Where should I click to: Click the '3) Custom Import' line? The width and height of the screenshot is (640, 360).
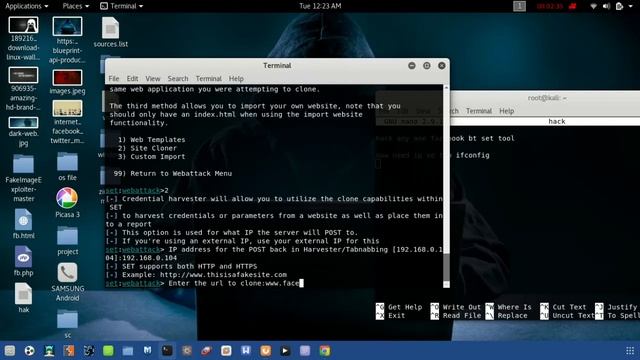tap(151, 157)
